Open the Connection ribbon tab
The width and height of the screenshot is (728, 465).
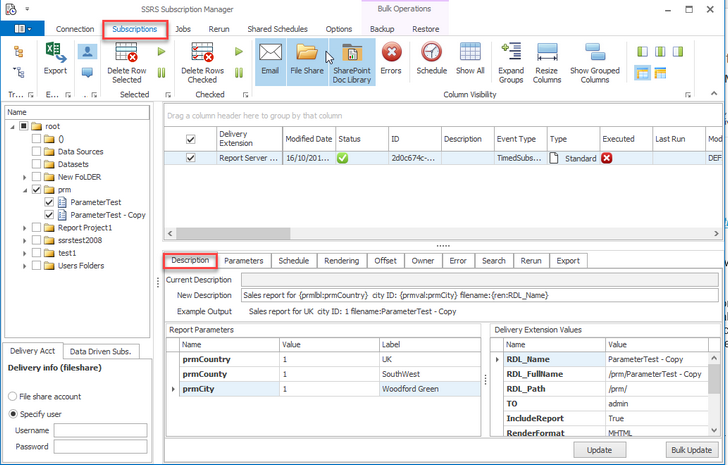pyautogui.click(x=75, y=29)
